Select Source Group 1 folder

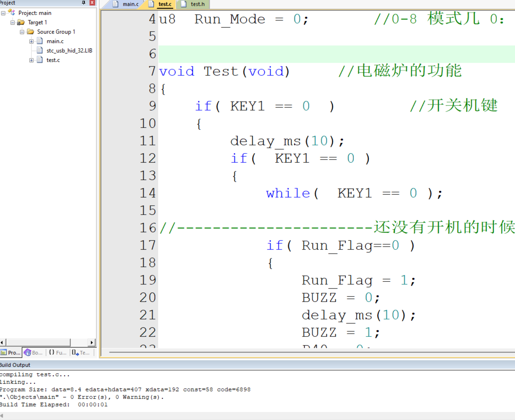pyautogui.click(x=56, y=32)
